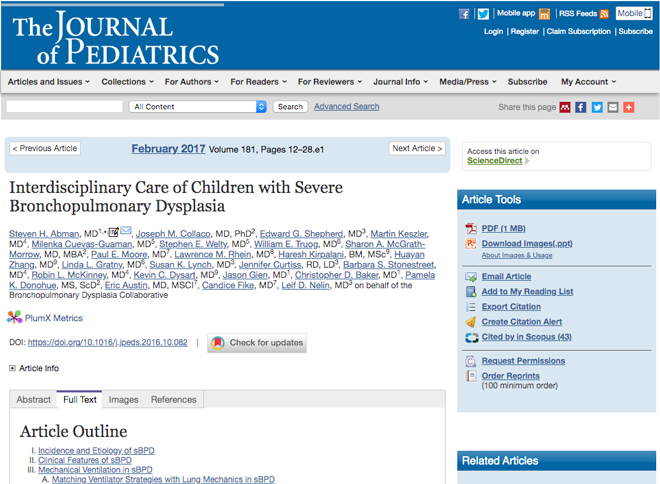660x484 pixels.
Task: Open author Joseph M. Collaco link
Action: coord(173,234)
